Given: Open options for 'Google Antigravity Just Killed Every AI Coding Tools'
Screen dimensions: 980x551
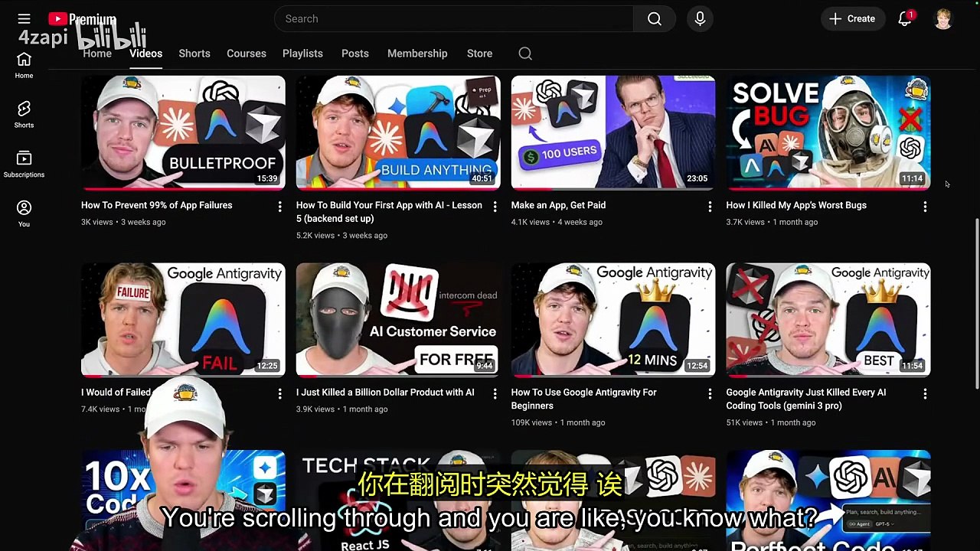Looking at the screenshot, I should pyautogui.click(x=925, y=393).
